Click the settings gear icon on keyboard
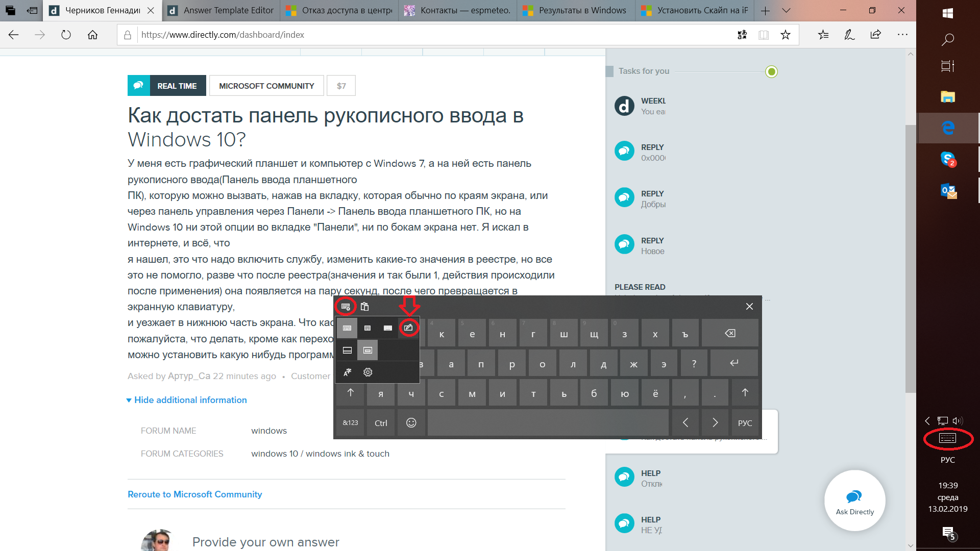The width and height of the screenshot is (980, 551). pos(368,372)
